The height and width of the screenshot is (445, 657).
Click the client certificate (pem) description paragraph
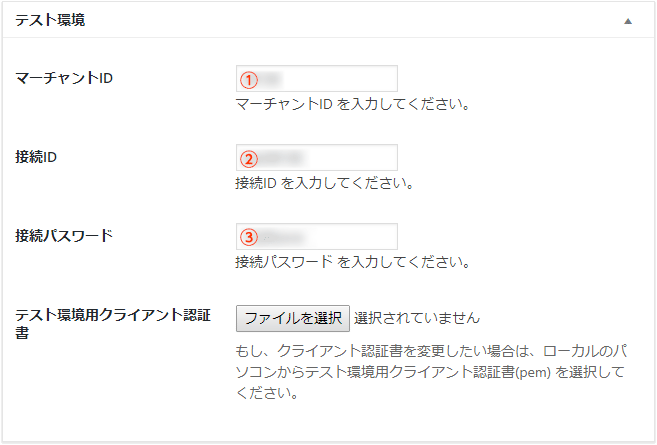point(431,372)
